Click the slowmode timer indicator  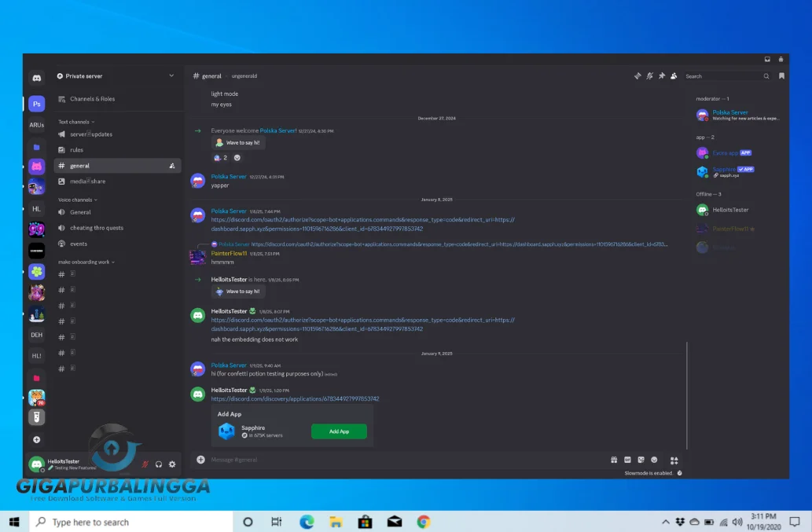coord(679,473)
